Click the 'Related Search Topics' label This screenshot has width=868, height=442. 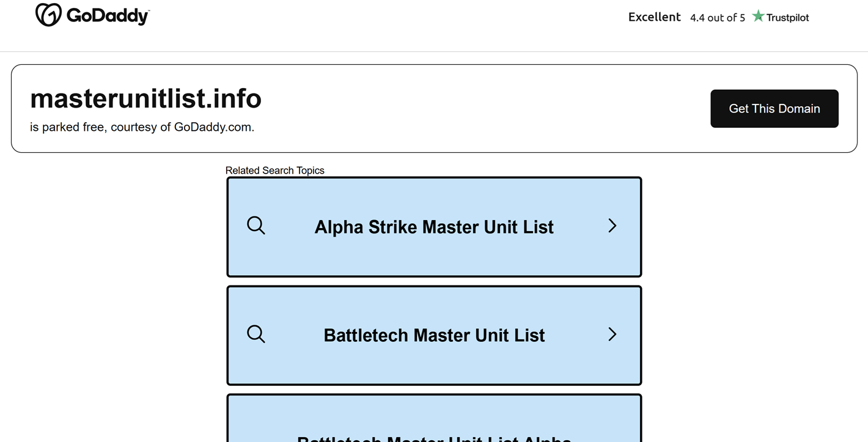274,171
